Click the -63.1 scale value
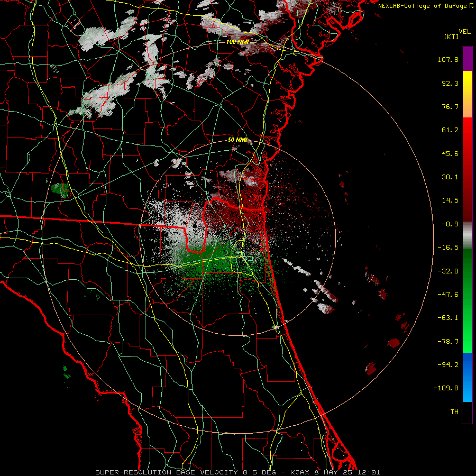The height and width of the screenshot is (476, 476). coord(448,318)
